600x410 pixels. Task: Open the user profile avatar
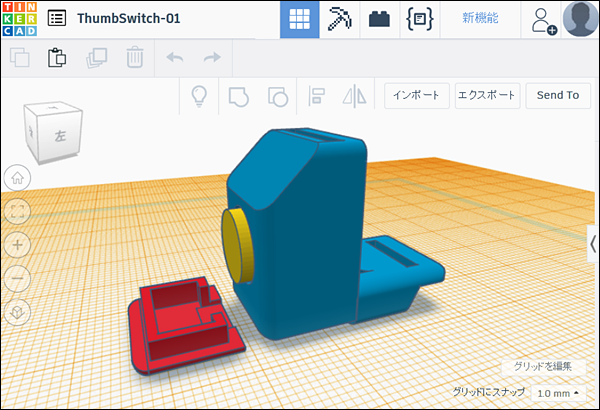click(580, 19)
